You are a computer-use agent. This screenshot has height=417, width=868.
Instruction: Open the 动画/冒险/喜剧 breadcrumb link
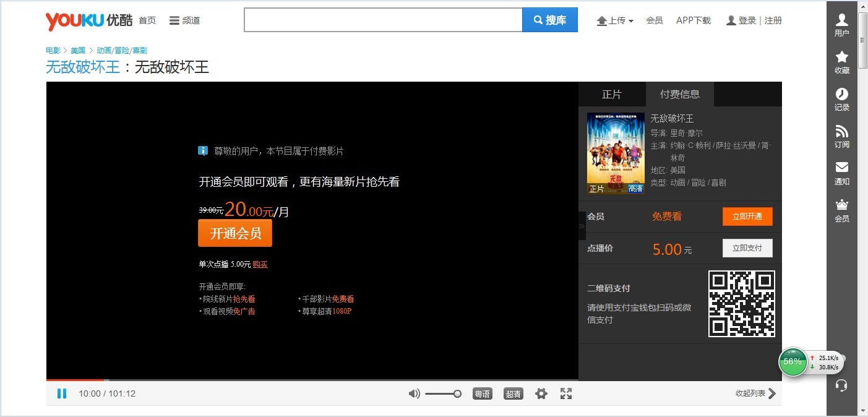click(x=122, y=50)
